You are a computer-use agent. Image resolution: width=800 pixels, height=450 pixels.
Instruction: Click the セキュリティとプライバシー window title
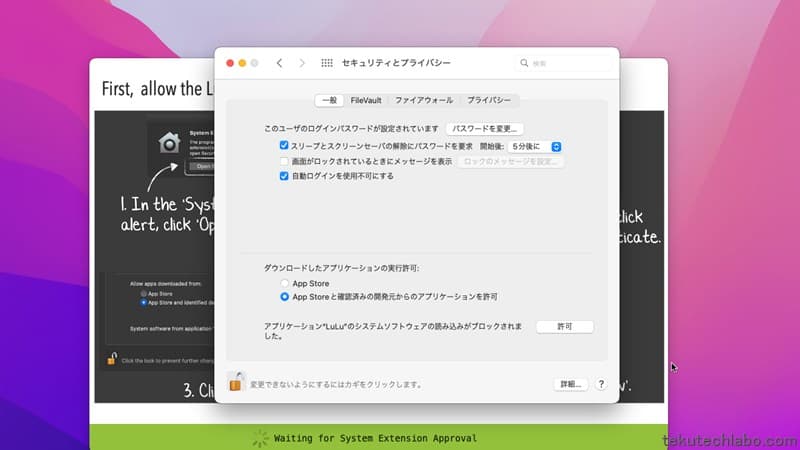396,63
